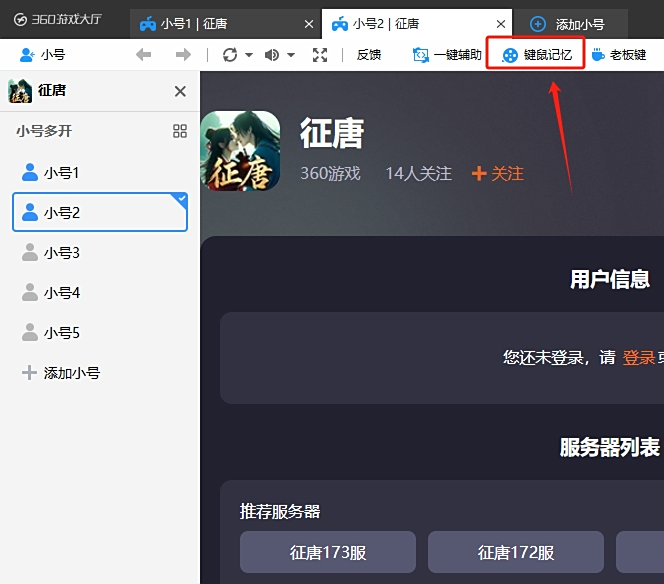
Task: Open 键鼠记忆 keyboard-mouse memory tool
Action: [537, 55]
